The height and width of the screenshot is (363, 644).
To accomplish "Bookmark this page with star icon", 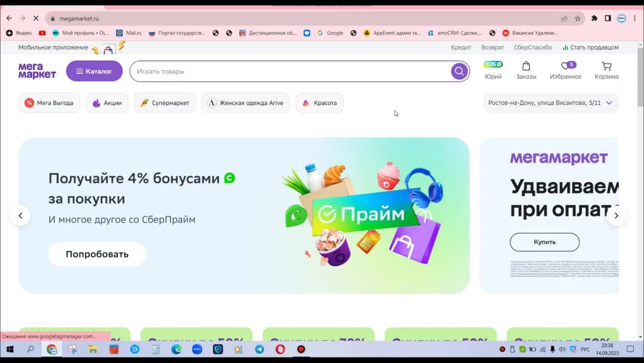I will click(x=578, y=19).
